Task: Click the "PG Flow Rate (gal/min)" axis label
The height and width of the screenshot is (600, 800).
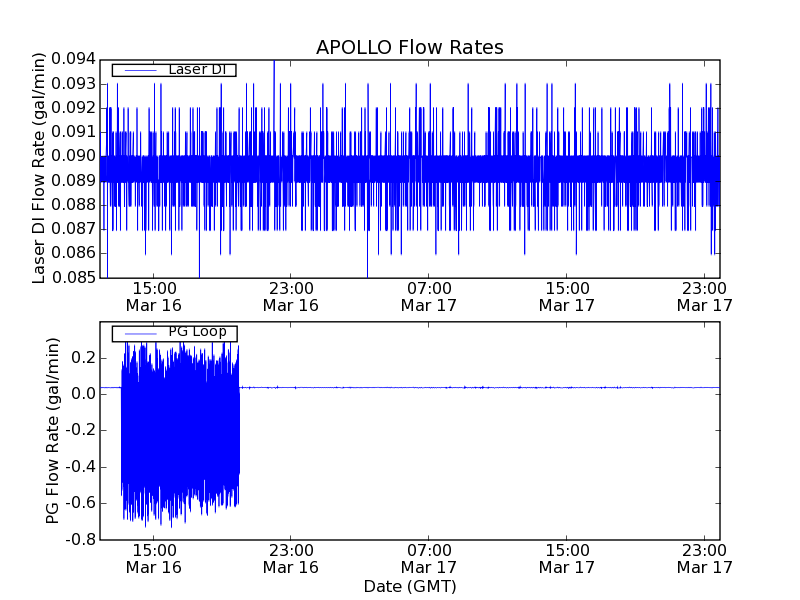Action: point(53,430)
